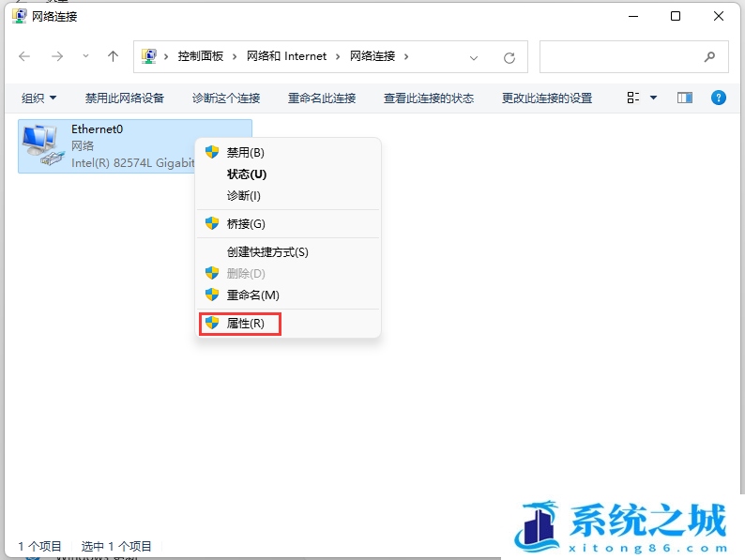Viewport: 745px width, 560px height.
Task: Click 诊断这个连接 in the toolbar
Action: 226,98
